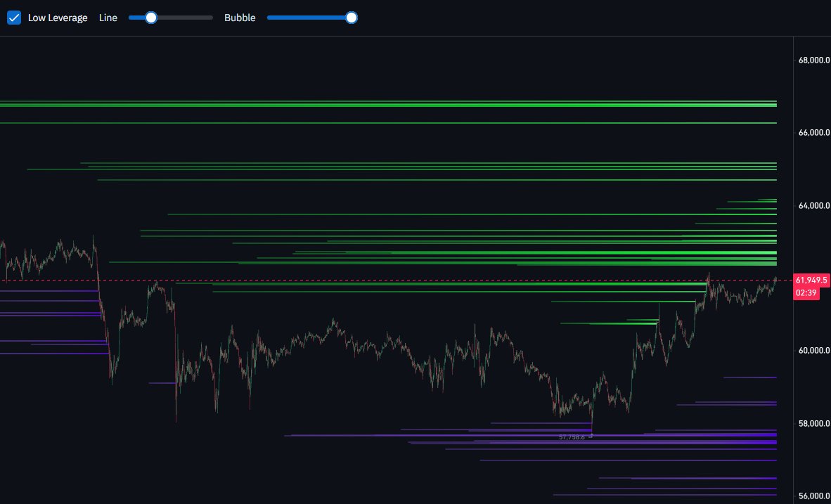Uncheck the Low Leverage checkbox

(14, 18)
